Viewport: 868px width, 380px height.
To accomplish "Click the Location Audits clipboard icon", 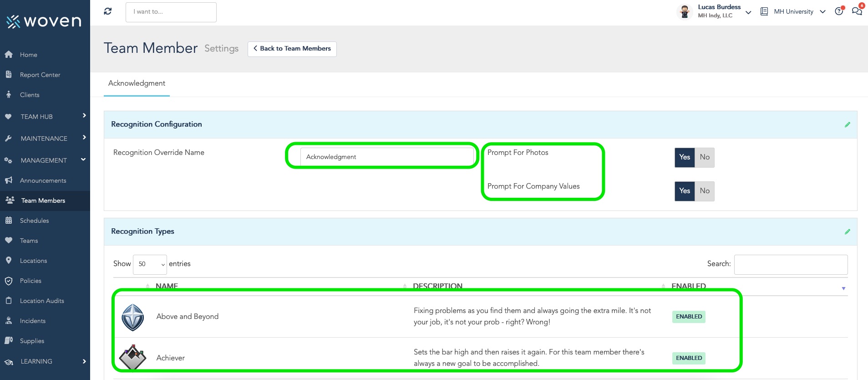I will tap(8, 301).
